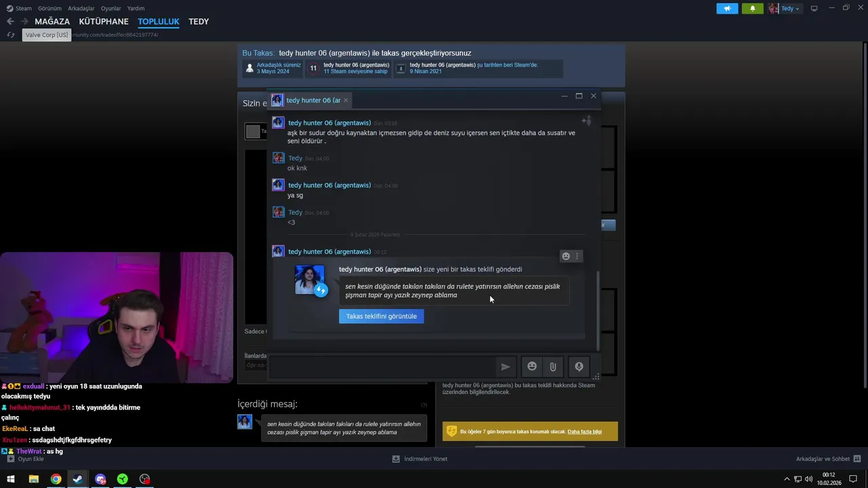Switch to the TEDY profile tab
This screenshot has height=488, width=868.
199,22
